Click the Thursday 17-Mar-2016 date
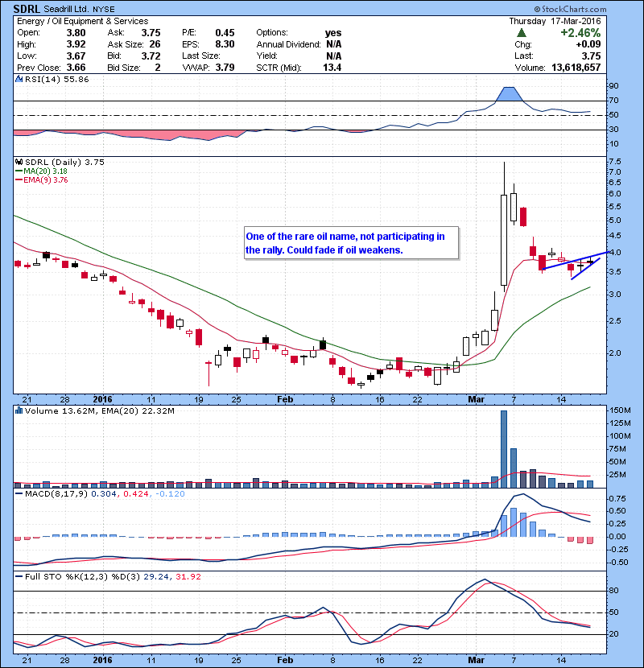The height and width of the screenshot is (668, 644). 555,21
